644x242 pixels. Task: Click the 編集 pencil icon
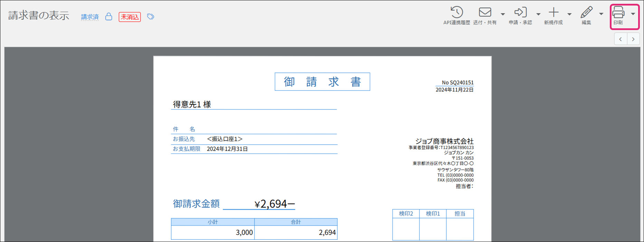coord(586,13)
